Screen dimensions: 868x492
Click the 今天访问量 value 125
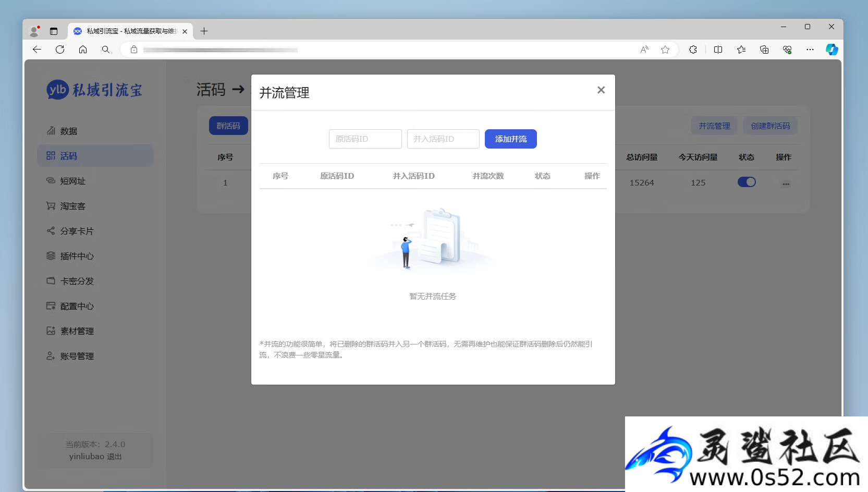click(698, 183)
